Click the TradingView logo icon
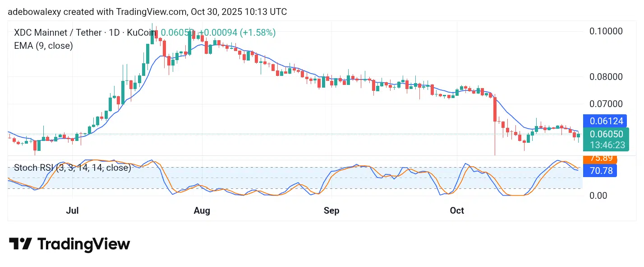Image resolution: width=644 pixels, height=267 pixels. (x=21, y=244)
